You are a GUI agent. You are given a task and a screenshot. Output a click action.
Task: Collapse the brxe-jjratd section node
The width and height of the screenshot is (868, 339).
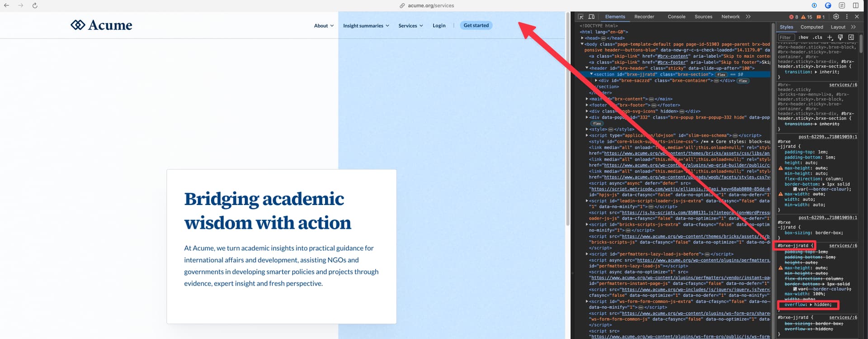591,74
